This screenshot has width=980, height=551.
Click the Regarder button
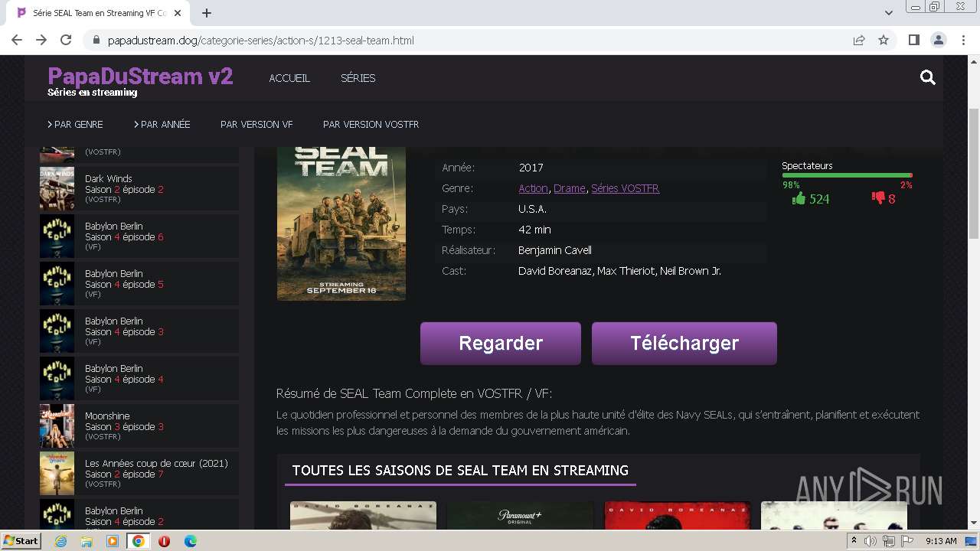[x=501, y=343]
